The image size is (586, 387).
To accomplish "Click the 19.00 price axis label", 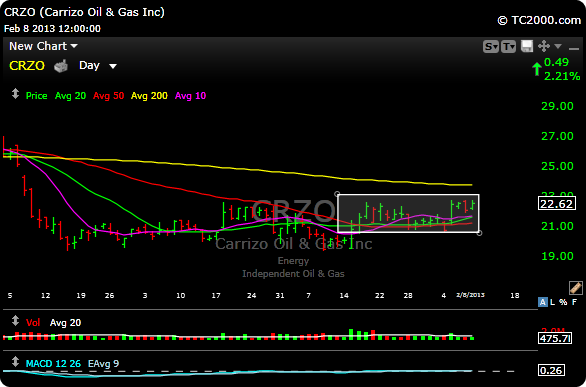I will (x=557, y=256).
